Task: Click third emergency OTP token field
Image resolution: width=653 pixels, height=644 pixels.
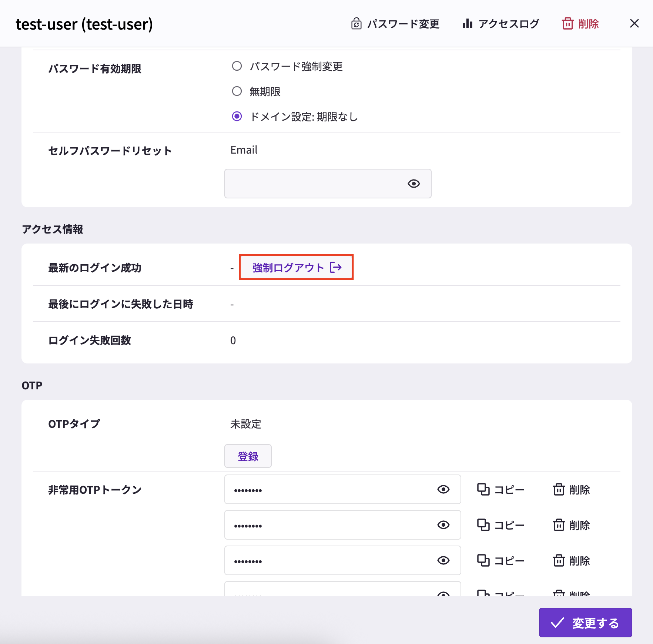Action: (342, 560)
